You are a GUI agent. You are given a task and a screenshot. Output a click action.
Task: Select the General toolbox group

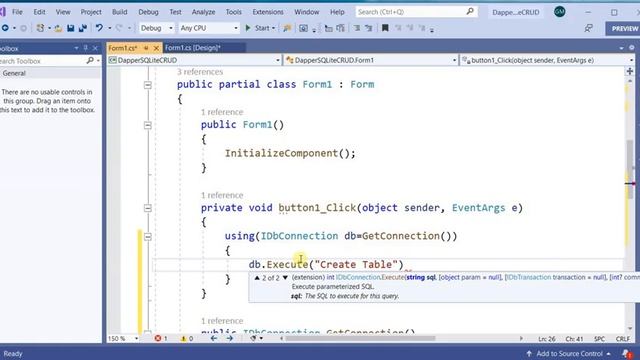pyautogui.click(x=51, y=73)
